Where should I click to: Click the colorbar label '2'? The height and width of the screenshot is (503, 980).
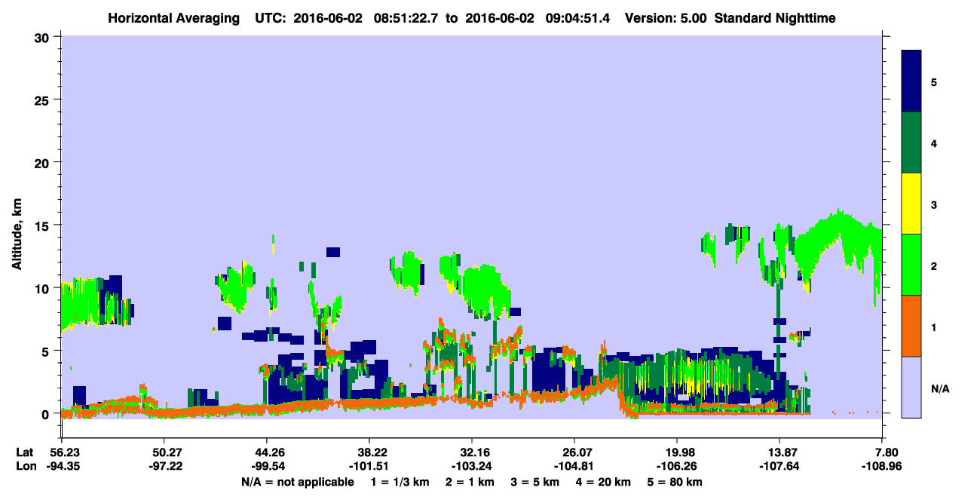[934, 265]
